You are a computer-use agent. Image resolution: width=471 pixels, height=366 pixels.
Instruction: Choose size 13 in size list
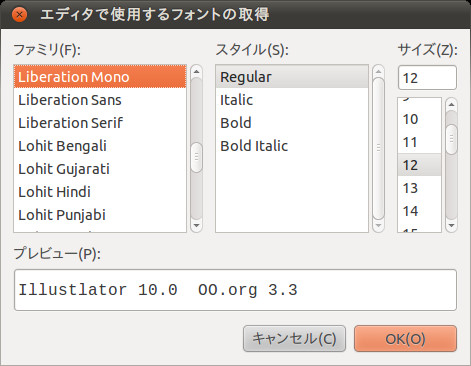tap(420, 188)
